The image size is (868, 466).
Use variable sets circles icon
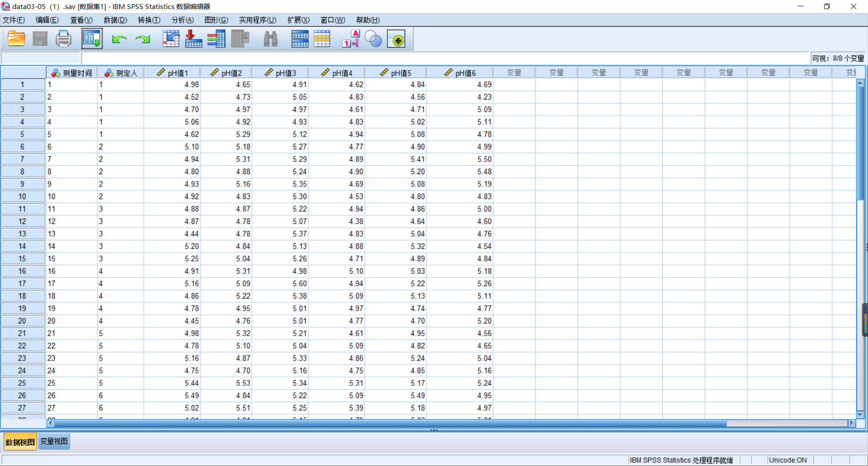coord(373,39)
